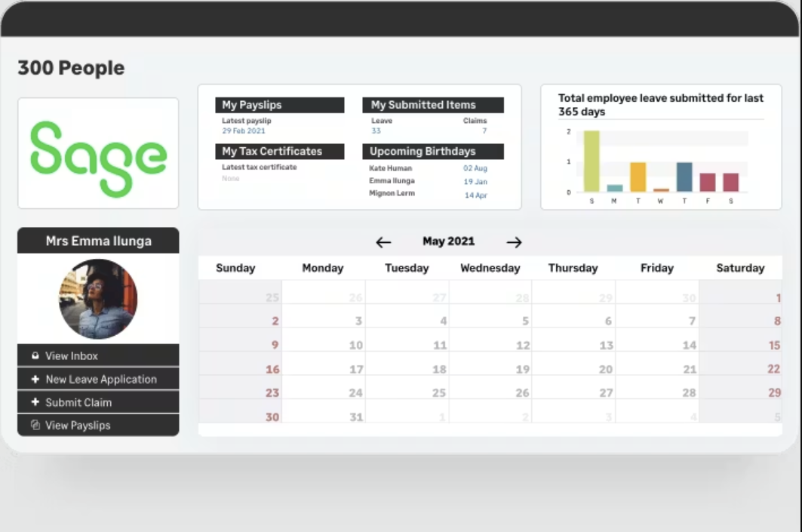Image resolution: width=802 pixels, height=532 pixels.
Task: Click Mignon Lerm name in birthdays
Action: [x=392, y=193]
